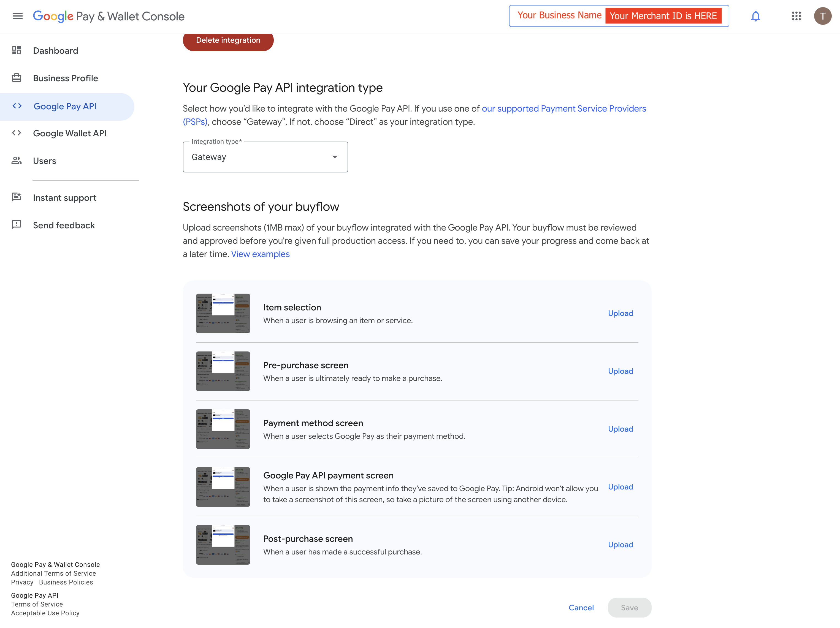Click the Users people icon
Viewport: 840px width, 628px height.
(x=16, y=161)
